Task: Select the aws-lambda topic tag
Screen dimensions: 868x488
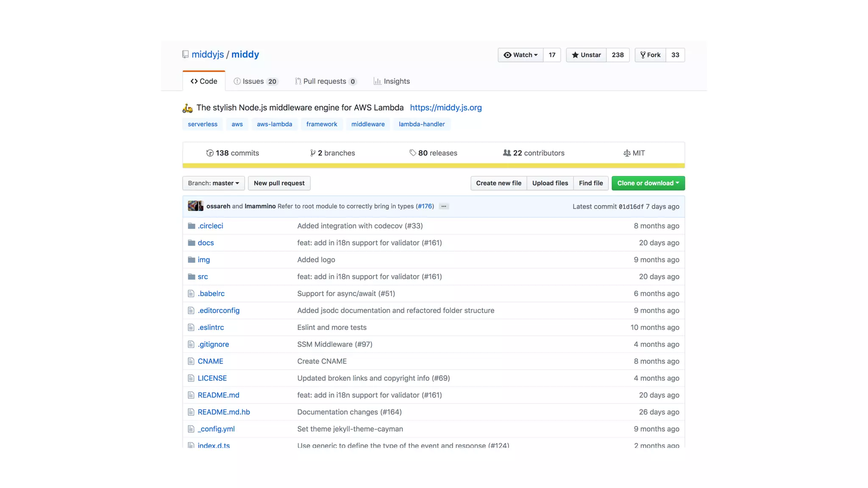Action: (274, 124)
